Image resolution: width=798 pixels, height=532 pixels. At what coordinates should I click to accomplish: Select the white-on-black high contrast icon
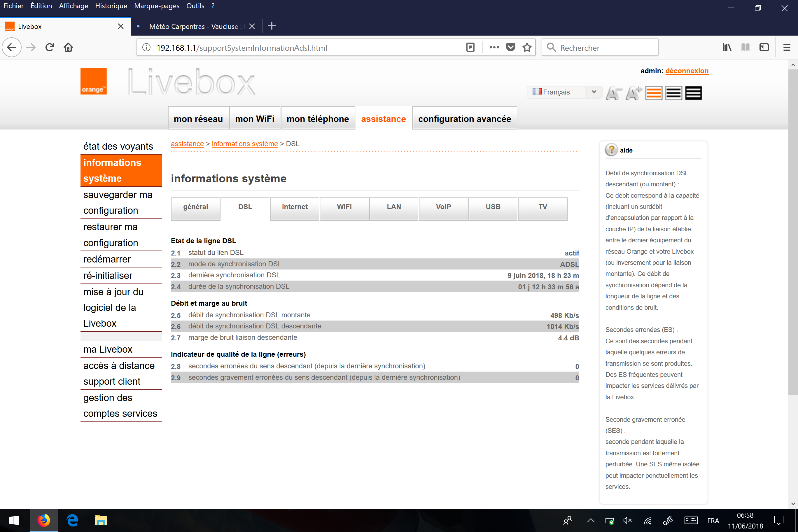[693, 93]
